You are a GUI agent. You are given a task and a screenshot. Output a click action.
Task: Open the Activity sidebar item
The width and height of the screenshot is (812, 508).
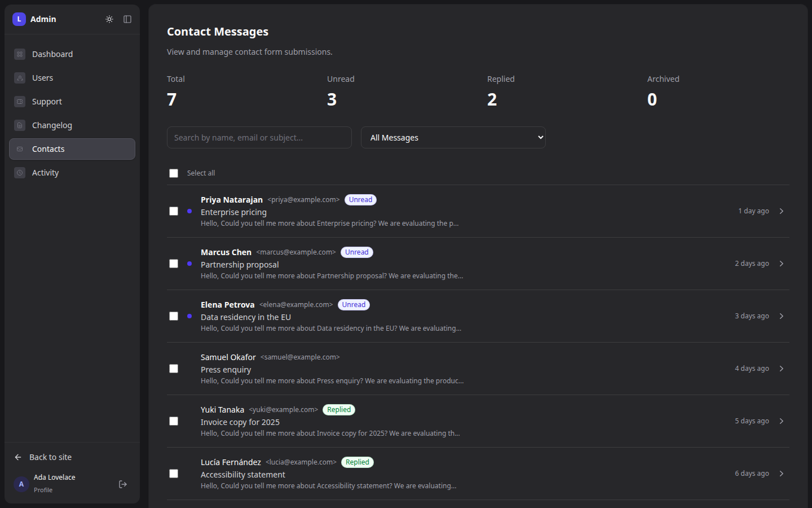(x=72, y=173)
